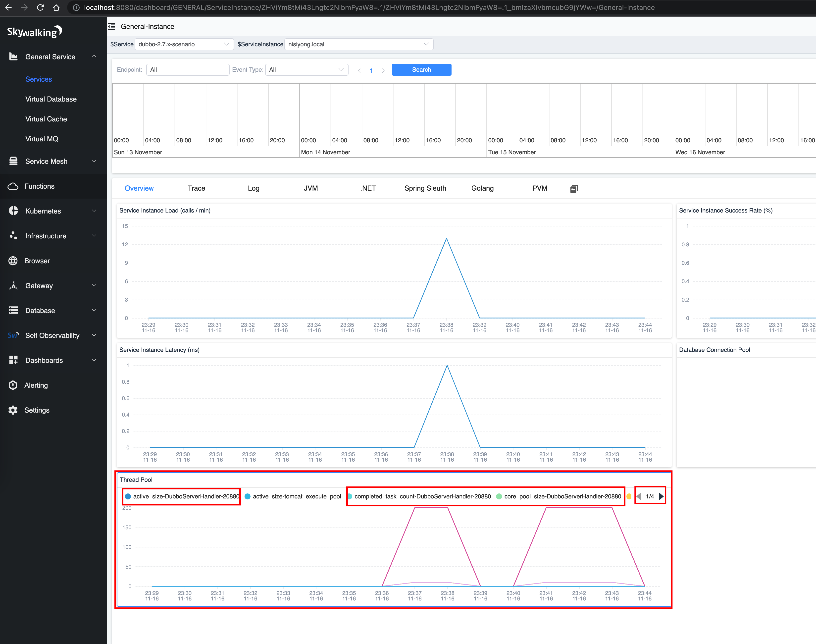Click the browser home icon
This screenshot has height=644, width=816.
(56, 7)
